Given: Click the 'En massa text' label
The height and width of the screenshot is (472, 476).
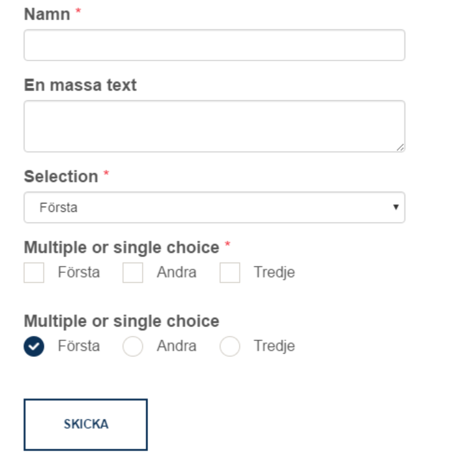Looking at the screenshot, I should coord(80,85).
